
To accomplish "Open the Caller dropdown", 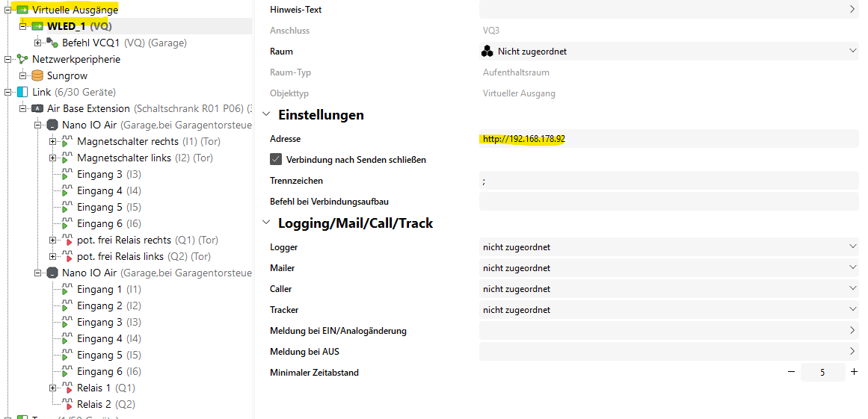I will 852,288.
